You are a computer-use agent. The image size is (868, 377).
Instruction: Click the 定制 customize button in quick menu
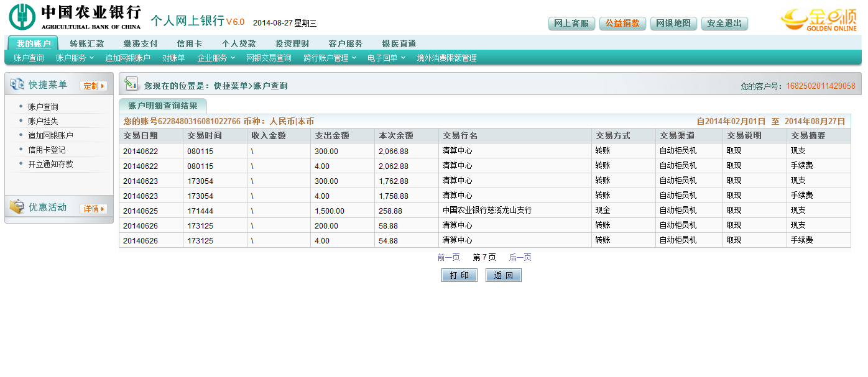click(x=93, y=86)
